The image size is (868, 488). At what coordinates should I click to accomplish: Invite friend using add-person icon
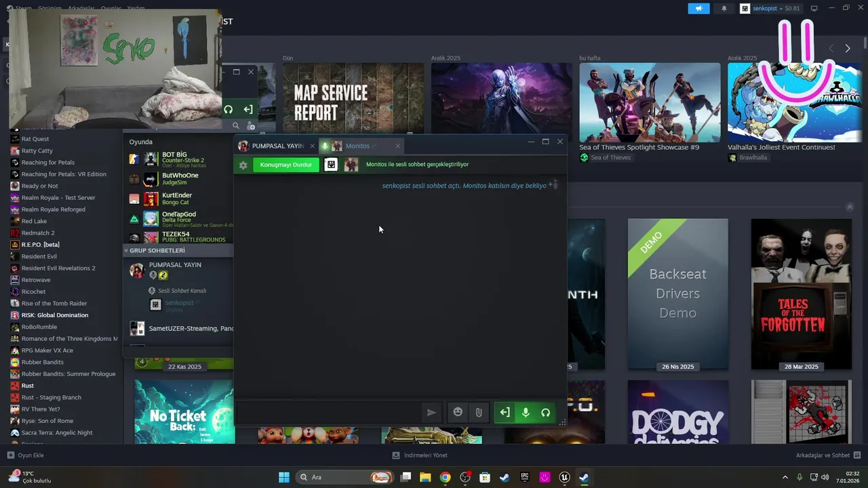[x=553, y=184]
